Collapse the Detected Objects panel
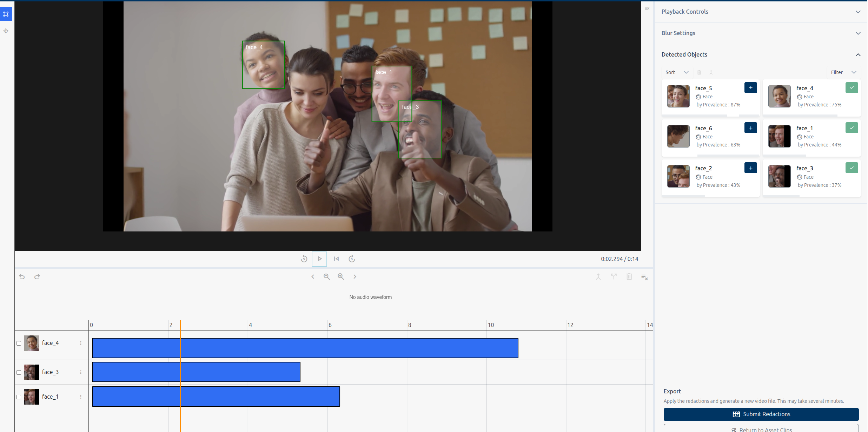This screenshot has width=868, height=432. [x=859, y=54]
